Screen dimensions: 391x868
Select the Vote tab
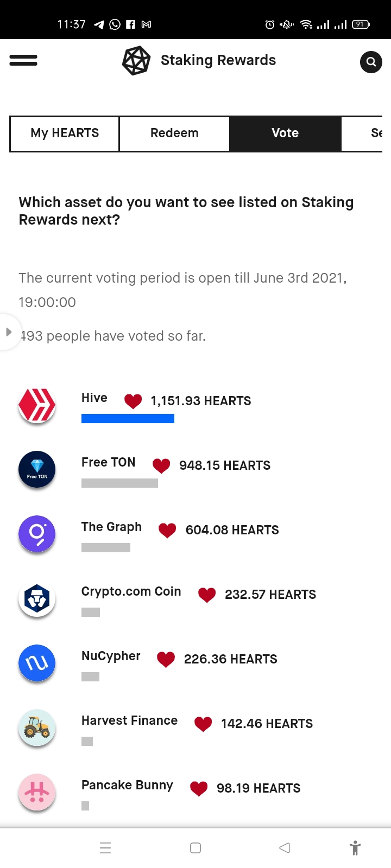point(285,133)
